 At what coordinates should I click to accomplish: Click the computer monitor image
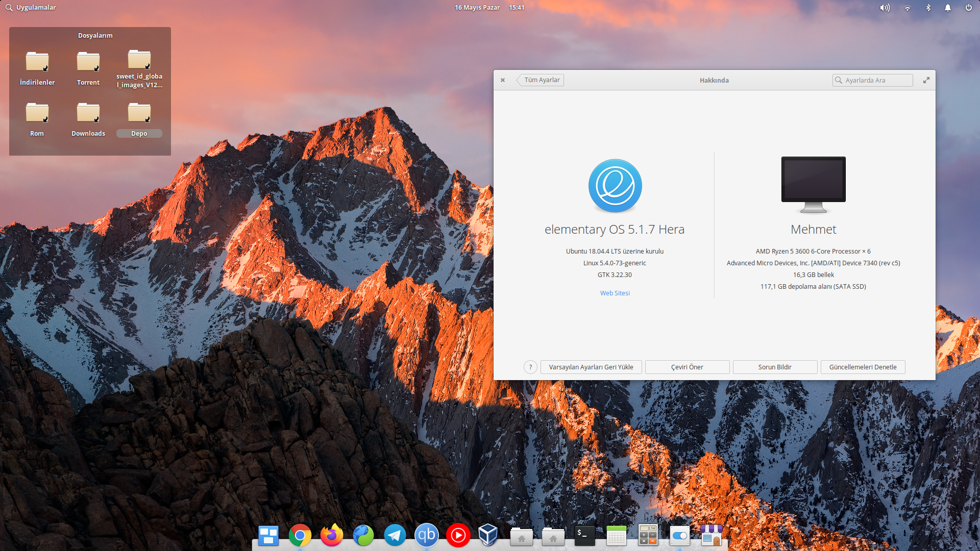[x=814, y=185]
